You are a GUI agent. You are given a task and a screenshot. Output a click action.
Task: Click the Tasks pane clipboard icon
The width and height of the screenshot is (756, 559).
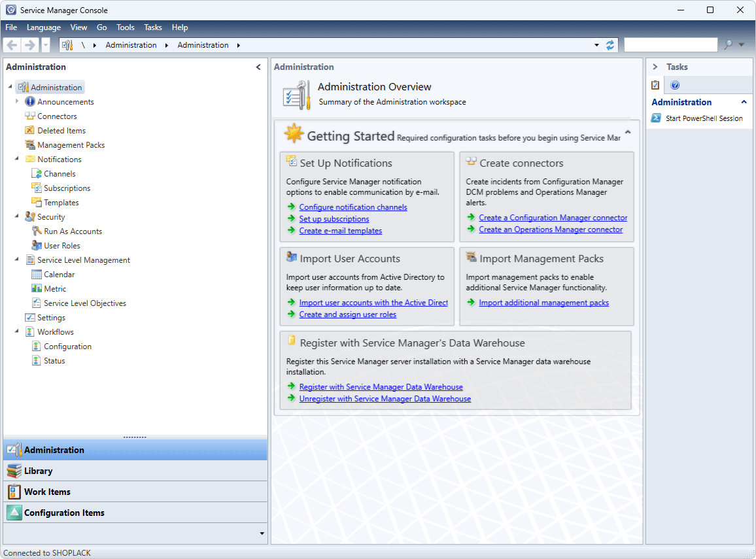click(655, 85)
